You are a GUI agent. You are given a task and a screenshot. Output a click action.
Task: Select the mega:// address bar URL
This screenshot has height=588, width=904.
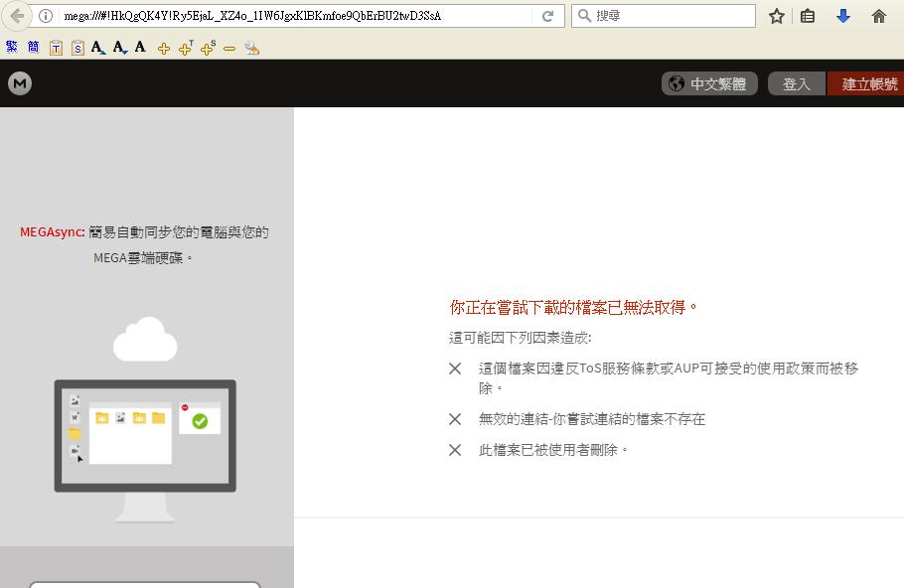tap(252, 16)
